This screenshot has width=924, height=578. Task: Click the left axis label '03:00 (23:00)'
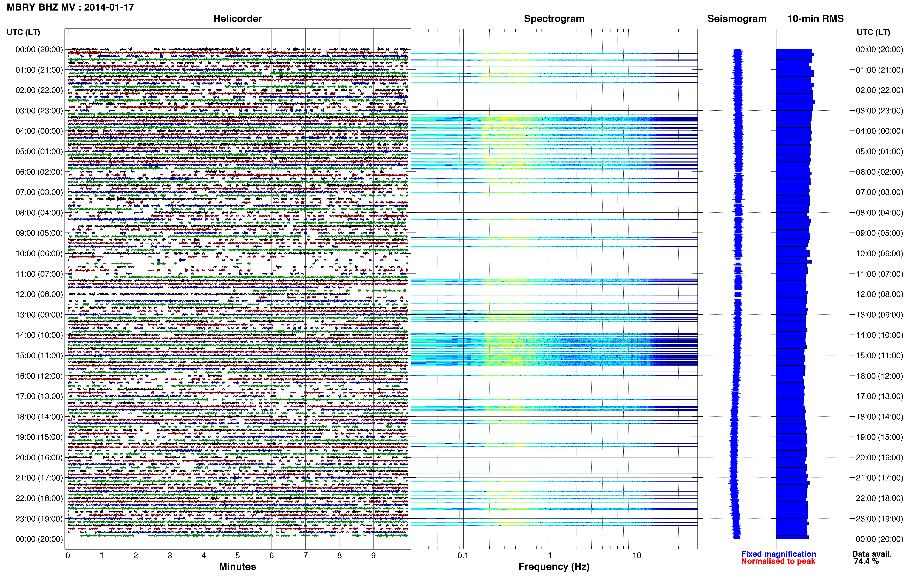pyautogui.click(x=39, y=111)
